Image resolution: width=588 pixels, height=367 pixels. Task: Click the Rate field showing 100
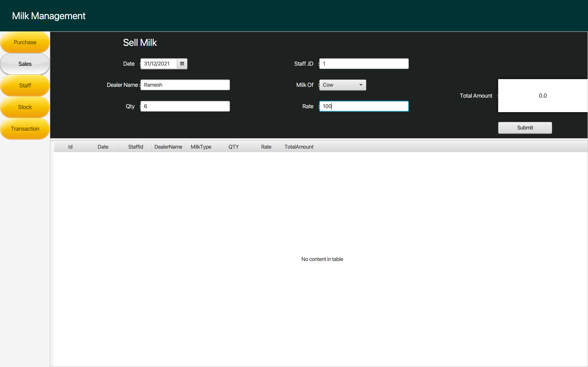pyautogui.click(x=363, y=106)
